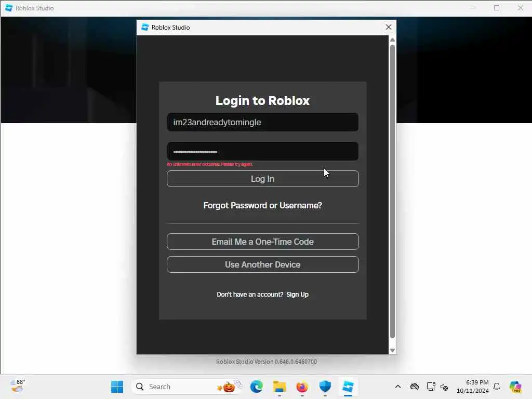
Task: Click the Roblox Studio icon in main window title
Action: coord(9,8)
